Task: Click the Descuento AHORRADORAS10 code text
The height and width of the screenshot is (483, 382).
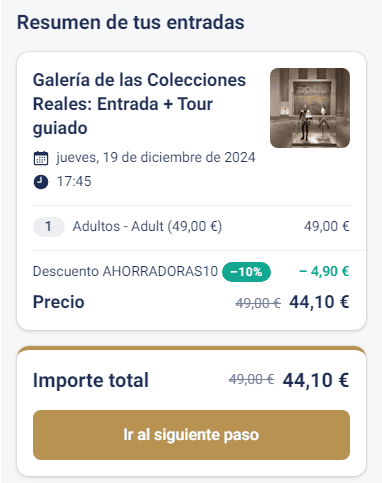Action: click(x=125, y=271)
